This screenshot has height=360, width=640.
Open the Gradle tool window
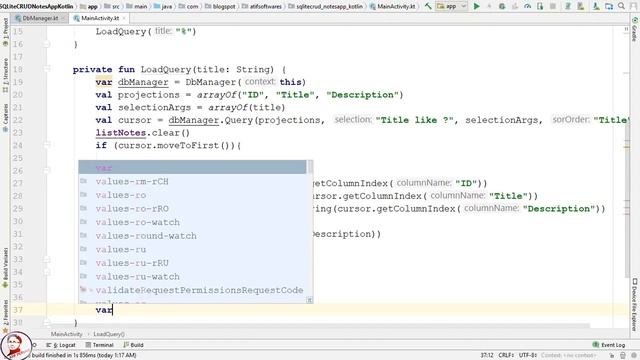[x=635, y=29]
